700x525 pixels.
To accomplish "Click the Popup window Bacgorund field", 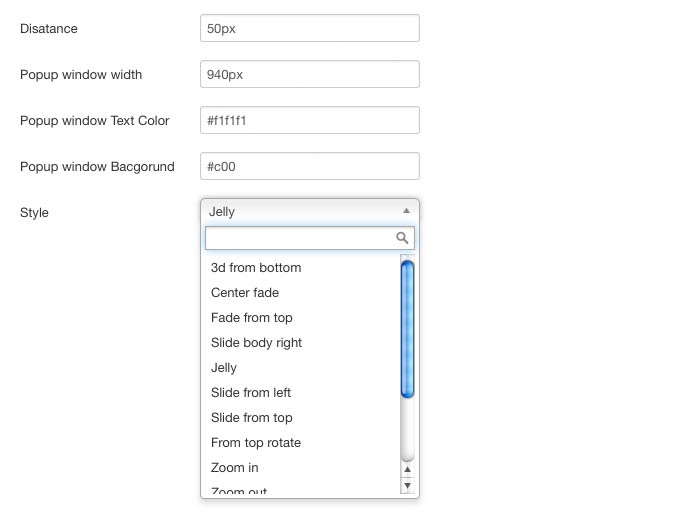I will tap(309, 167).
